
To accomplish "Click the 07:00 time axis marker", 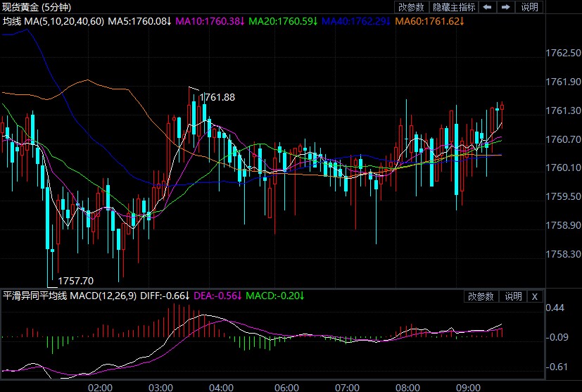I will 347,387.
